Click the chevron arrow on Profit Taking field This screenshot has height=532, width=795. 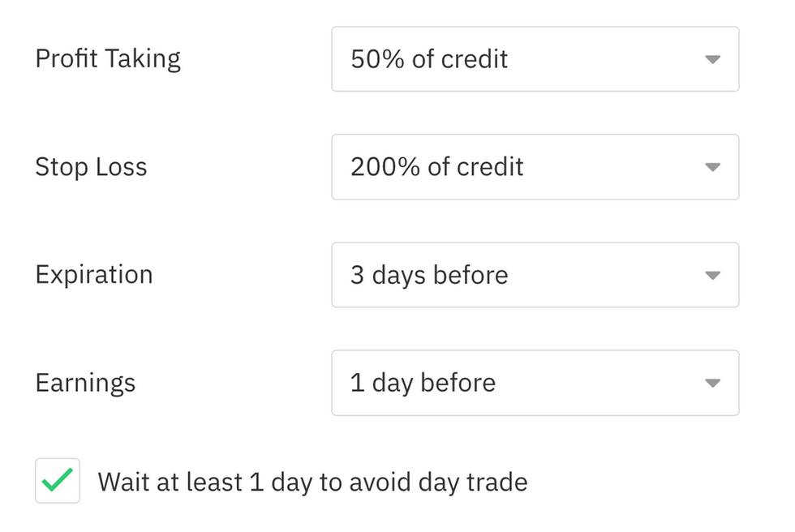(712, 58)
